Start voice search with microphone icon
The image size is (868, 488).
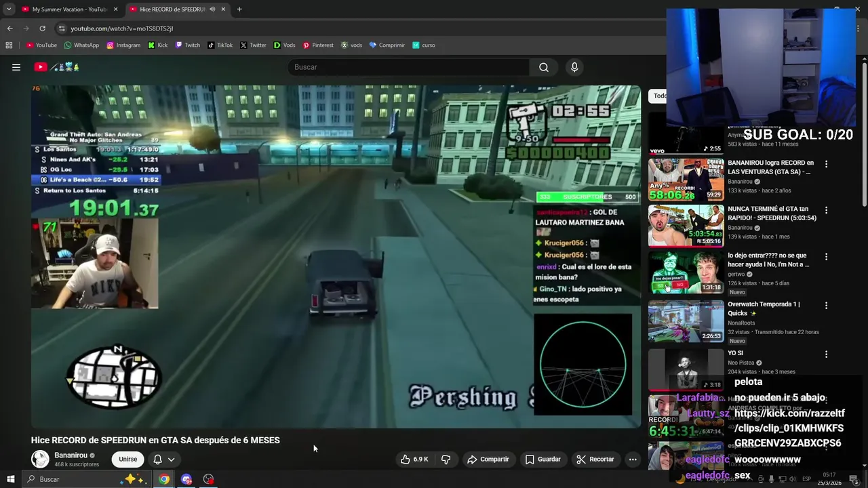click(x=574, y=67)
